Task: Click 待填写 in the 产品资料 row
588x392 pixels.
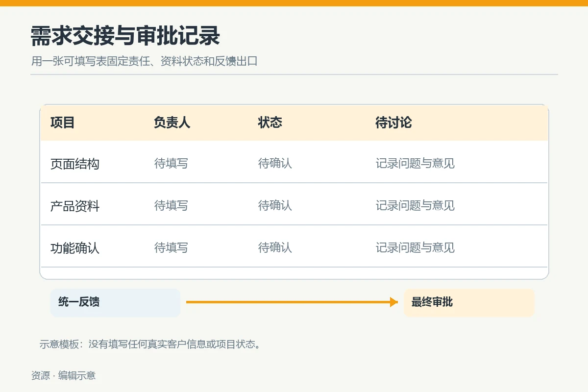Action: (x=171, y=206)
